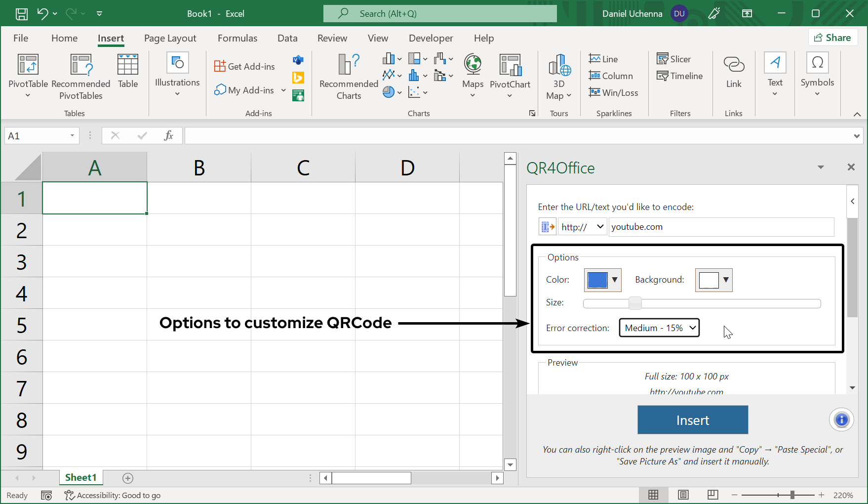868x504 pixels.
Task: Open the http:// protocol dropdown
Action: click(x=583, y=227)
